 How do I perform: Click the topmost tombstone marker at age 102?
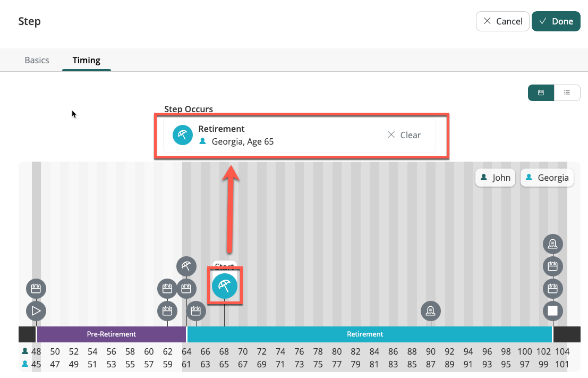[x=552, y=245]
